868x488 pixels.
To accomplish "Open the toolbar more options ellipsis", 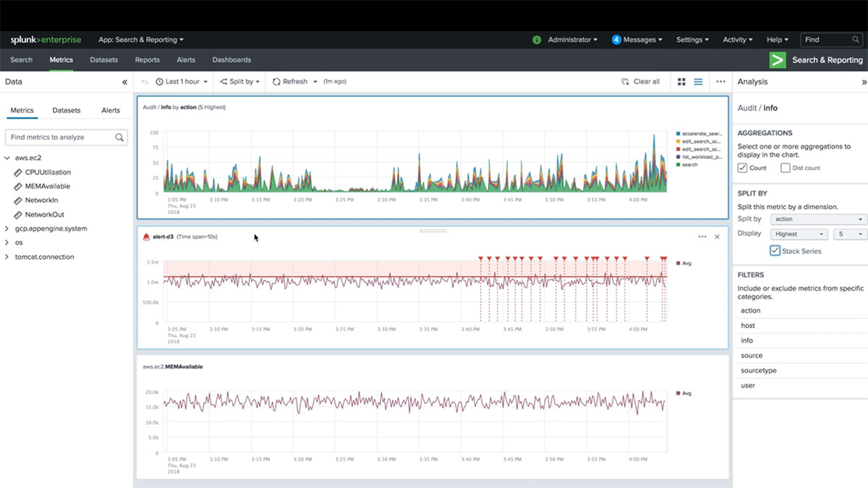I will (720, 82).
